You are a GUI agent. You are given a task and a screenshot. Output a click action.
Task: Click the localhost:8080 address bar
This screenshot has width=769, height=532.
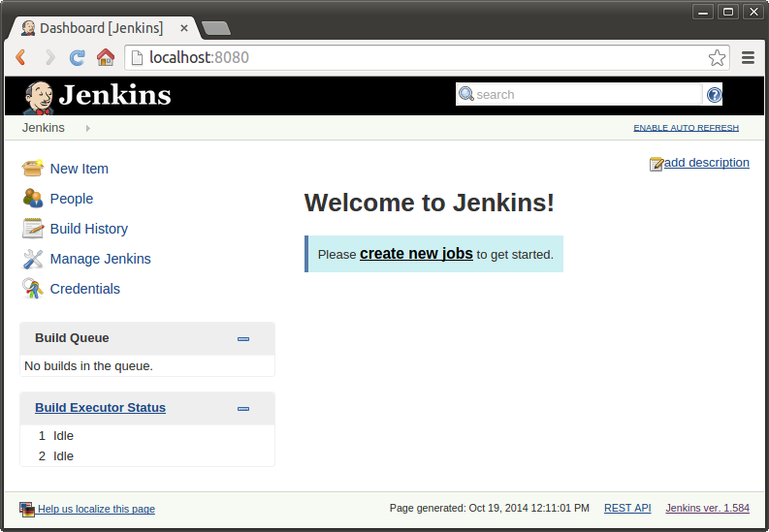tap(427, 58)
